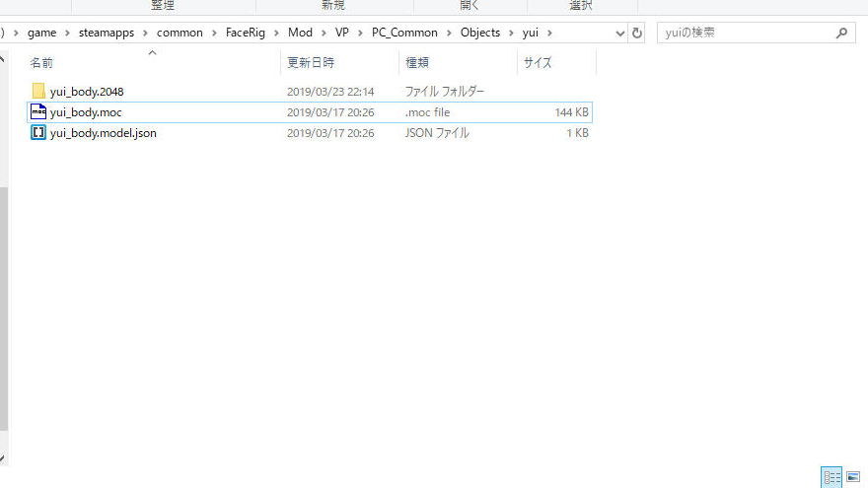Navigate to game in breadcrumb
868x488 pixels.
42,33
